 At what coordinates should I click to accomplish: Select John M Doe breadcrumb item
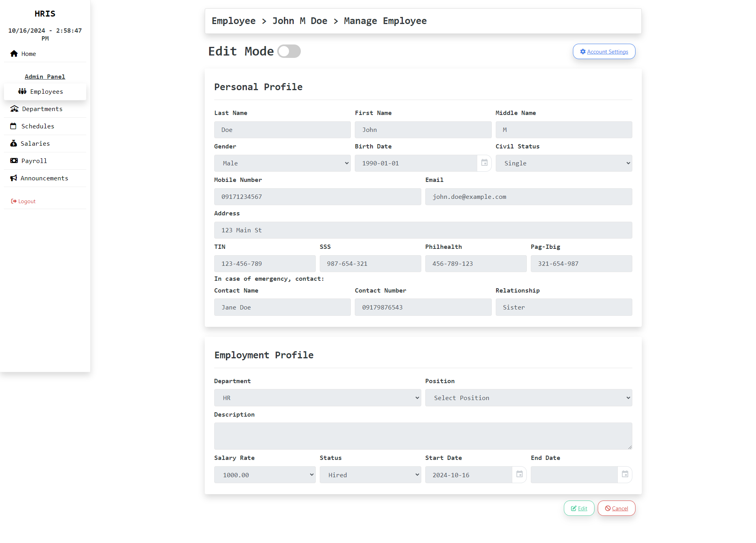click(300, 21)
